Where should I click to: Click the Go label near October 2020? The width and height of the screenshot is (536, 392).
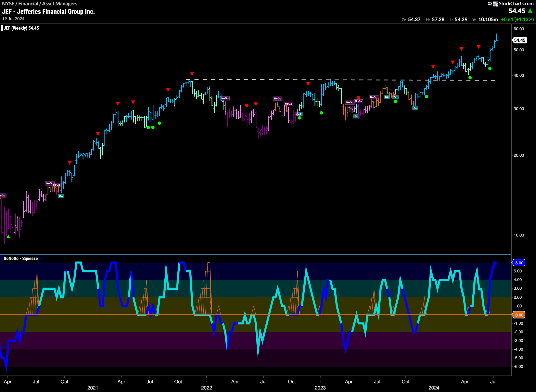tap(61, 196)
